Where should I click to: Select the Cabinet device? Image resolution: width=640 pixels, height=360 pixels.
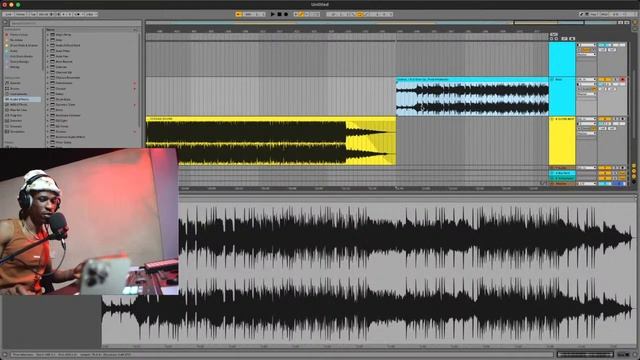pos(61,67)
